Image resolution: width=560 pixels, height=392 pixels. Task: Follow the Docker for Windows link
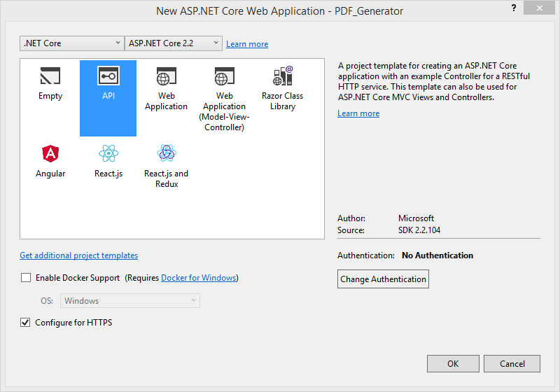(x=199, y=278)
